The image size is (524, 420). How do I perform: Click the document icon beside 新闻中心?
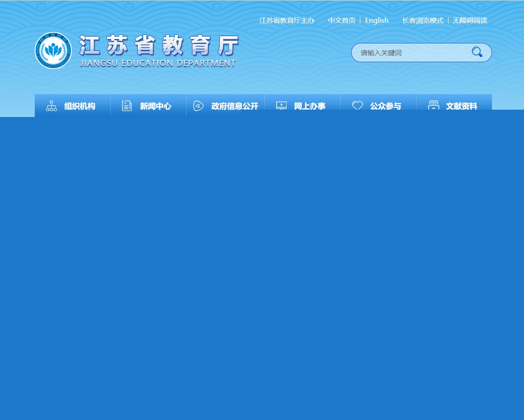tap(127, 106)
